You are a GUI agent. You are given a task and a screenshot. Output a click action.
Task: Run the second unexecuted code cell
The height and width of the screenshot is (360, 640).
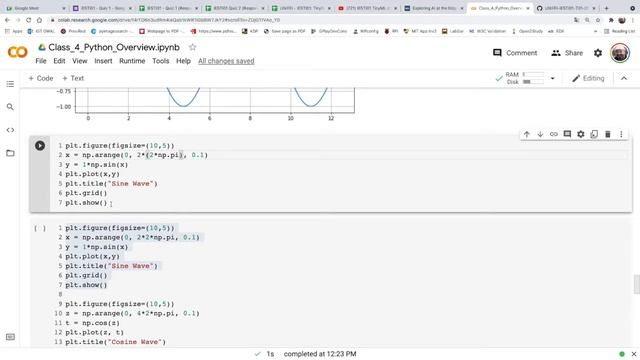coord(40,229)
